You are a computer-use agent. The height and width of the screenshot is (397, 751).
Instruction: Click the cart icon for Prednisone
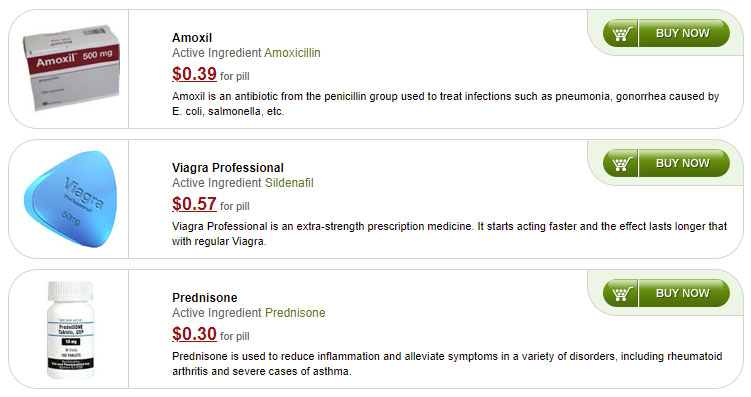[621, 293]
